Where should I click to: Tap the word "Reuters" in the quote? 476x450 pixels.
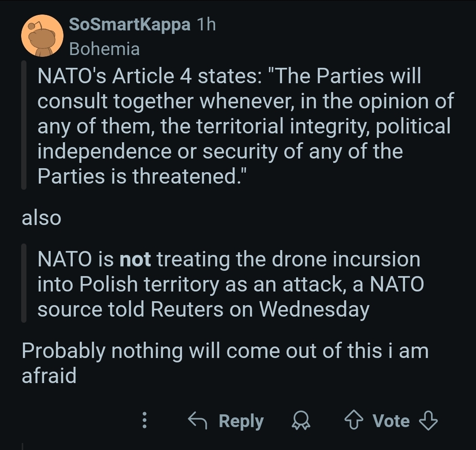(187, 309)
